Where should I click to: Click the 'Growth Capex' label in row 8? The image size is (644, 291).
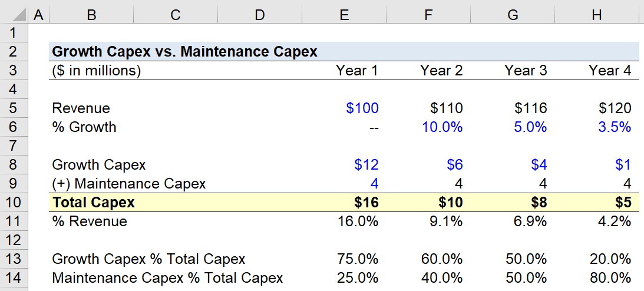(x=98, y=165)
